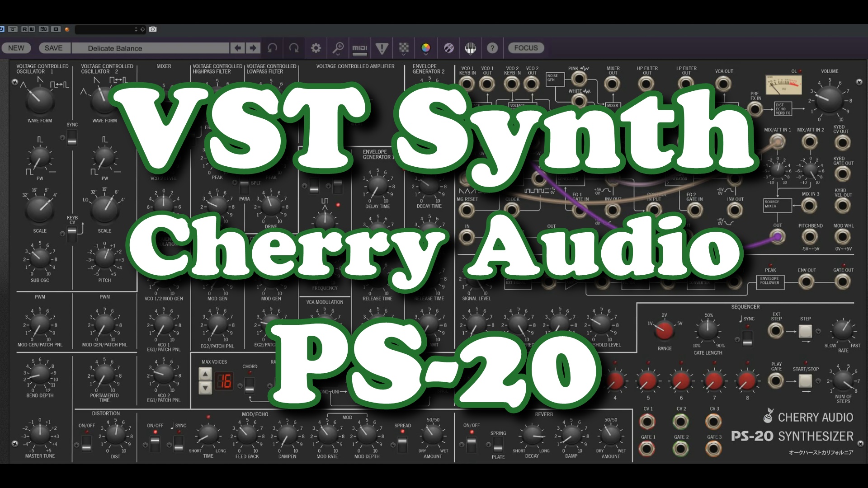Open the color theme wheel dropdown
Screen dimensions: 868x488
(426, 48)
